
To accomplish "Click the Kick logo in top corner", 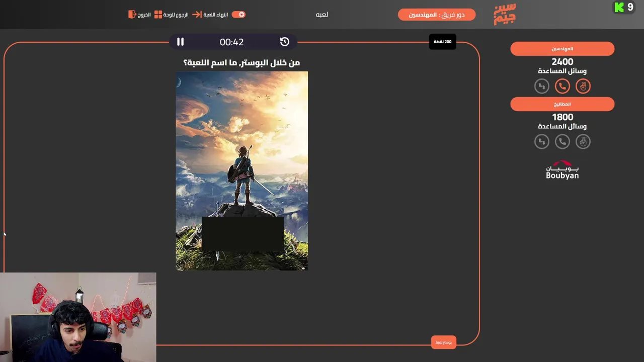I will [x=619, y=7].
